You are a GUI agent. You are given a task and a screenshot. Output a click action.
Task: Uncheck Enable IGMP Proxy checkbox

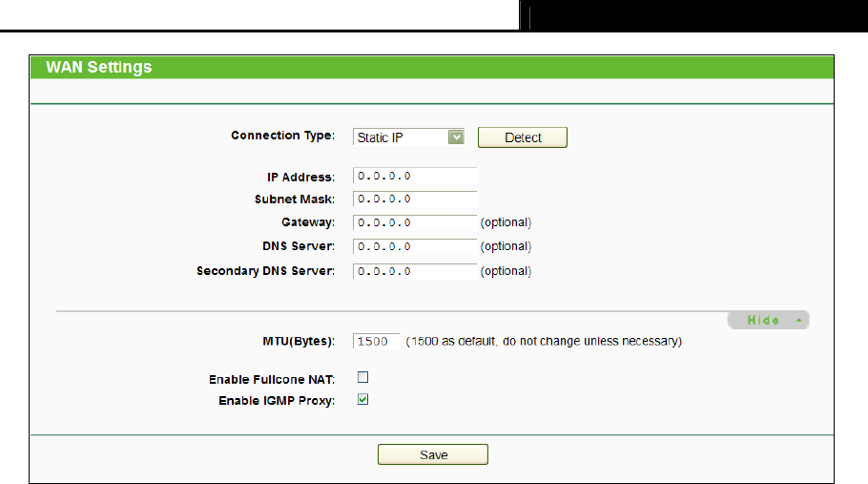coord(363,399)
